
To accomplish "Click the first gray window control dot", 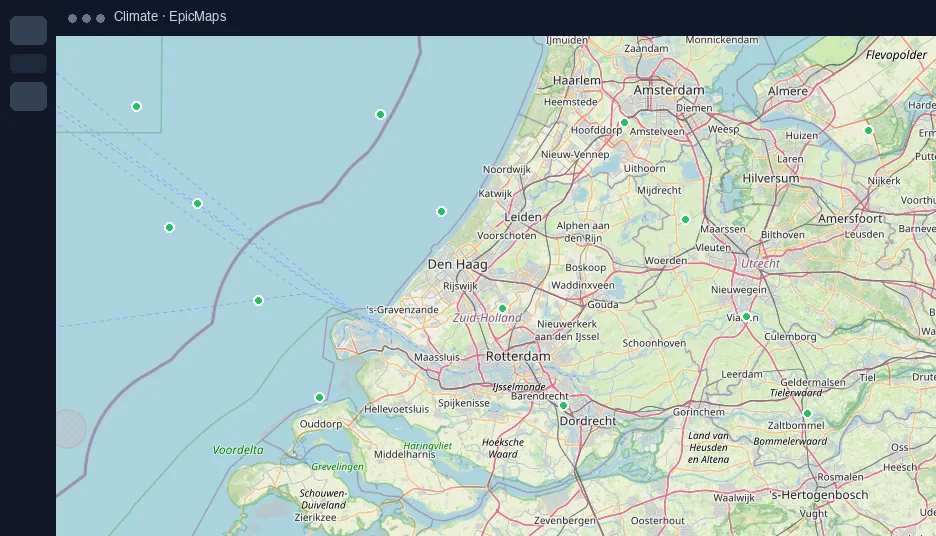I will tap(72, 19).
